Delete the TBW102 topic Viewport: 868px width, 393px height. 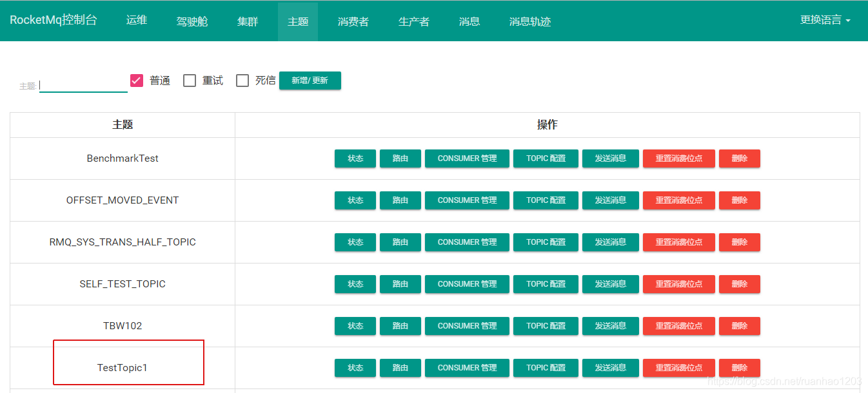(740, 326)
